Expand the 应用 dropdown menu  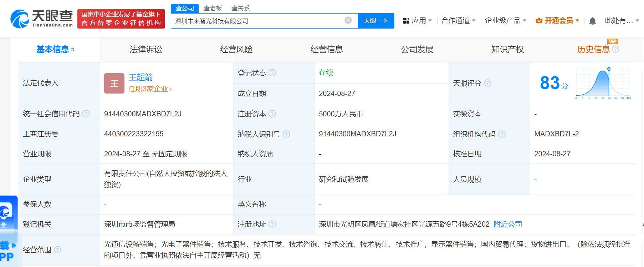tap(417, 21)
